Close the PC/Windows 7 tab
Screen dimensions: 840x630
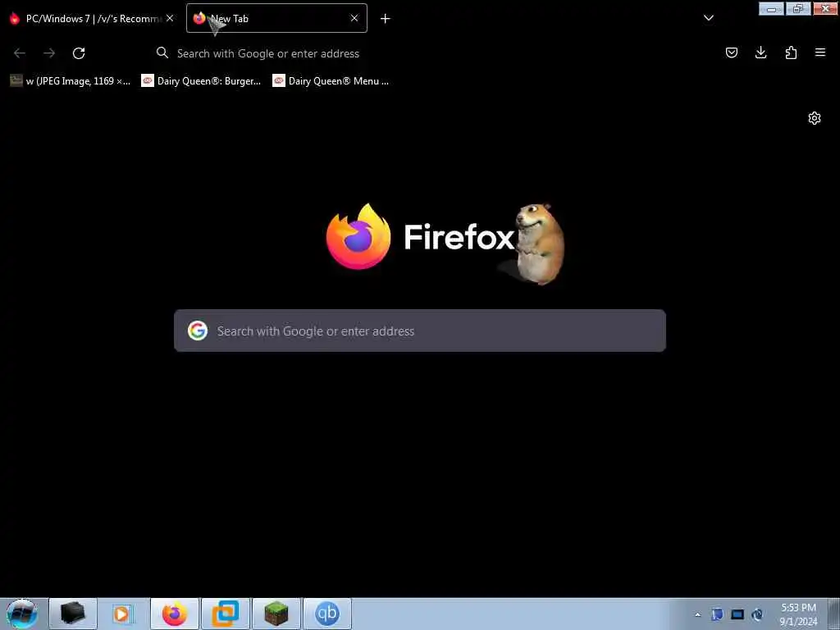tap(170, 18)
